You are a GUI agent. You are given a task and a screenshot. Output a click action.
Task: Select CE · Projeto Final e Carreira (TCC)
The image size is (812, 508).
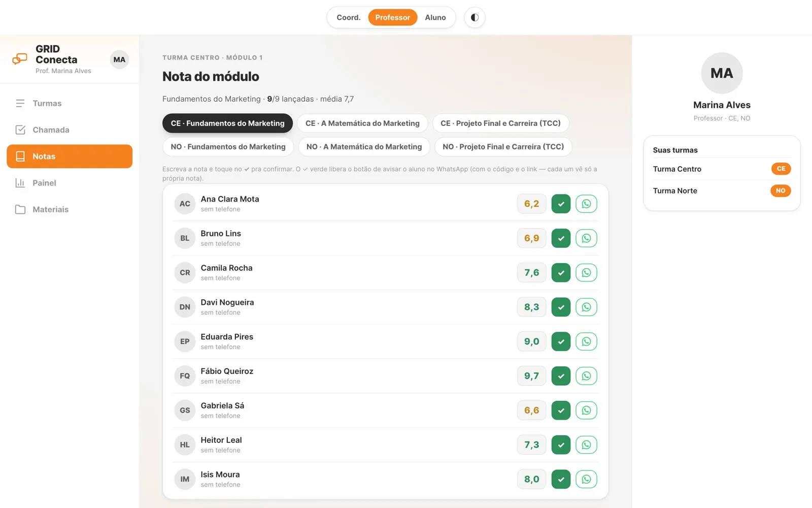tap(500, 123)
